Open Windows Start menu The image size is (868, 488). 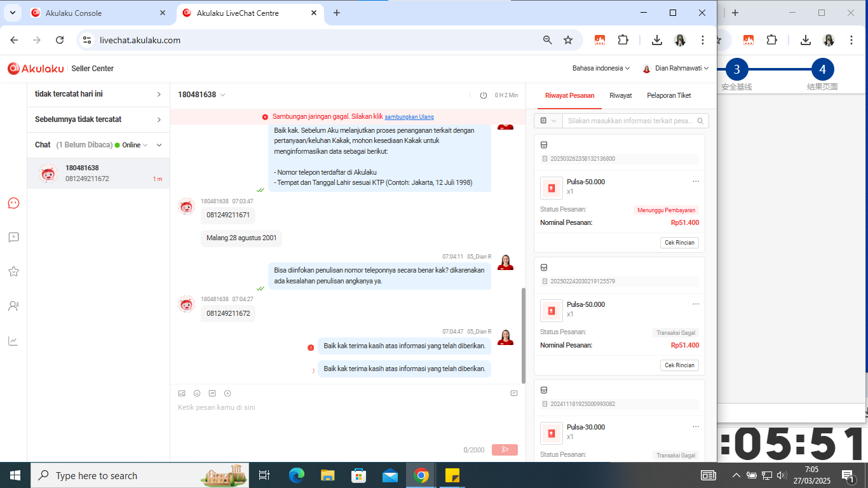(15, 475)
